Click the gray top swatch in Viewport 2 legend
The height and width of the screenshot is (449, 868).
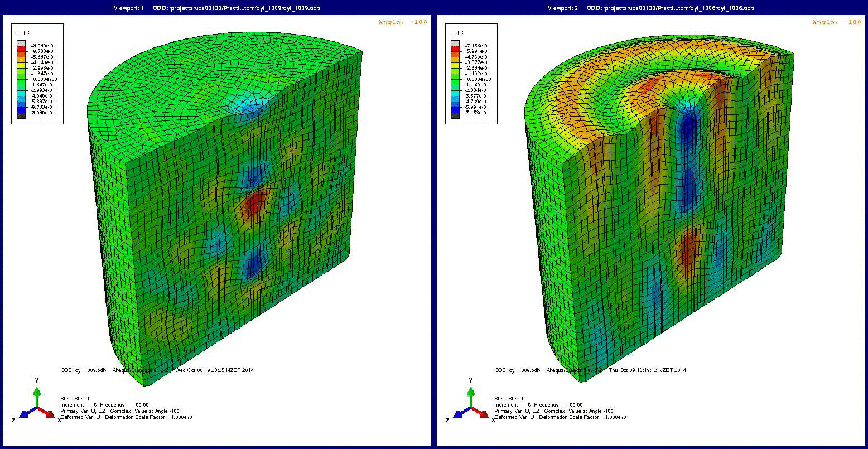click(455, 44)
